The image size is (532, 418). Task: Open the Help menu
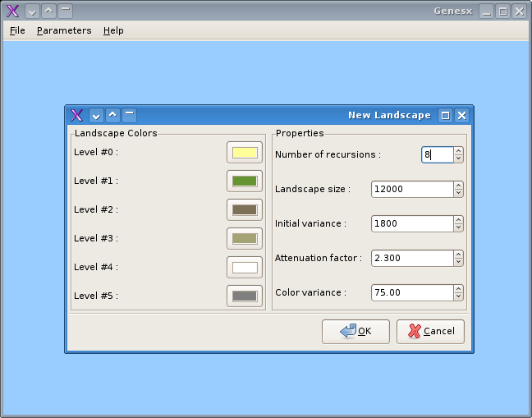tap(113, 30)
